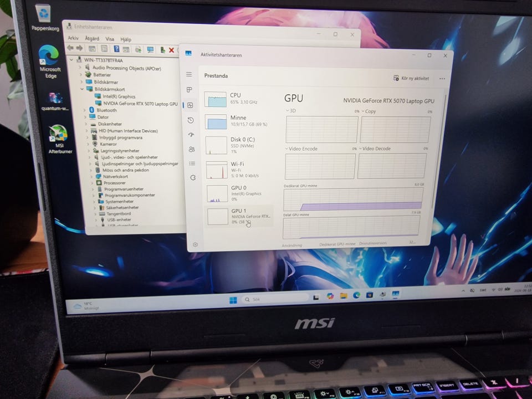
Task: Select Tangentbord in device tree
Action: point(115,213)
